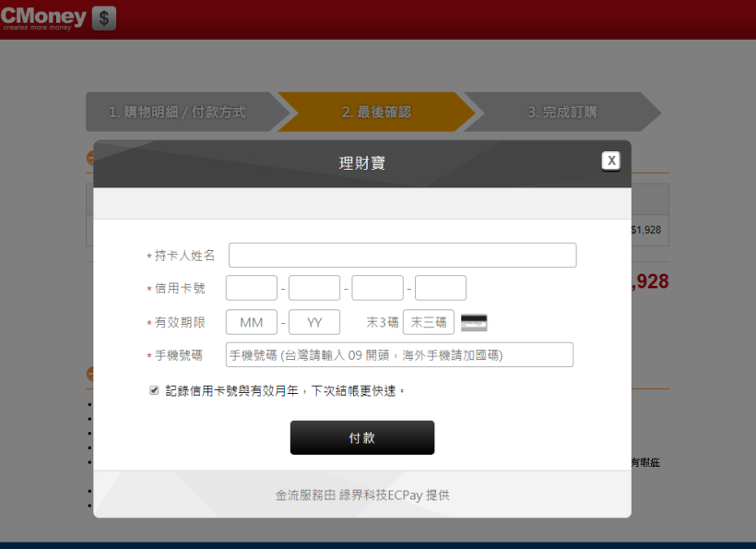Viewport: 756px width, 549px height.
Task: Click the dollar sign icon beside CMoney
Action: [104, 18]
